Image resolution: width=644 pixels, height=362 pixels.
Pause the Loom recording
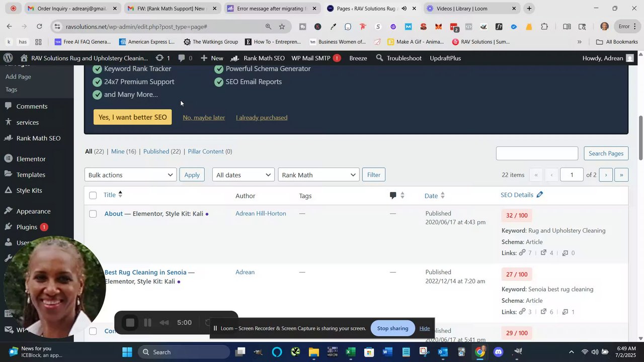pos(147,323)
